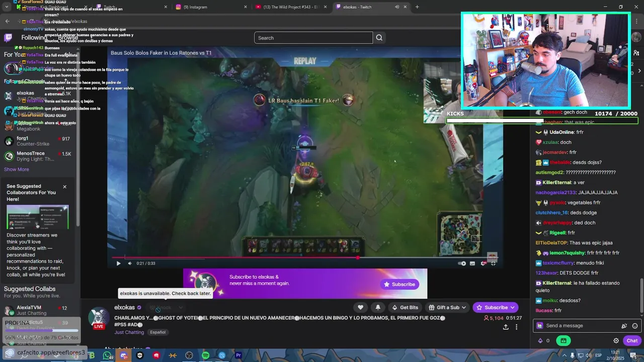This screenshot has height=362, width=644.
Task: Click the purple Chat send button
Action: click(x=632, y=340)
